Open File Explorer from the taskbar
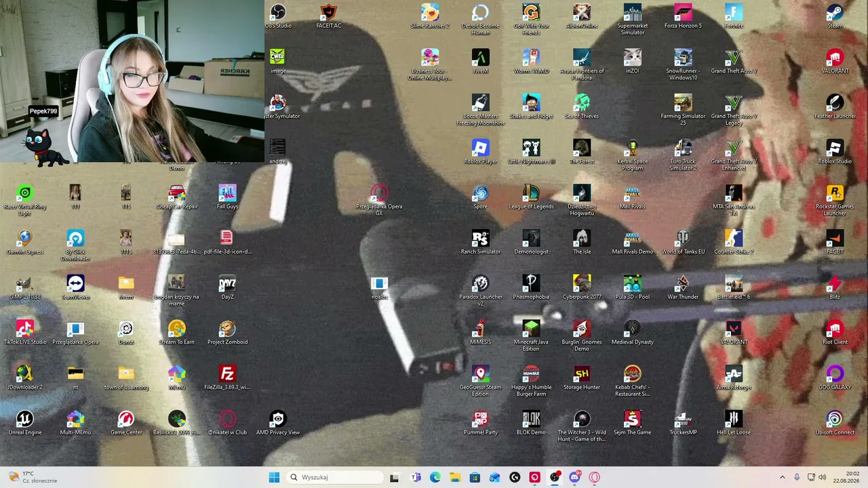 tap(455, 477)
